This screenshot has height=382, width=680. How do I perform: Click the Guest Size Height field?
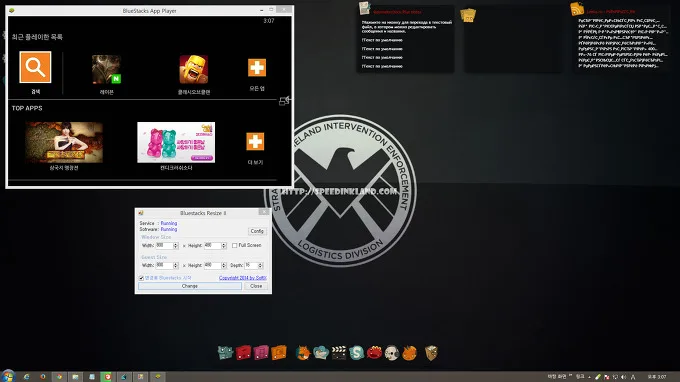(x=212, y=265)
